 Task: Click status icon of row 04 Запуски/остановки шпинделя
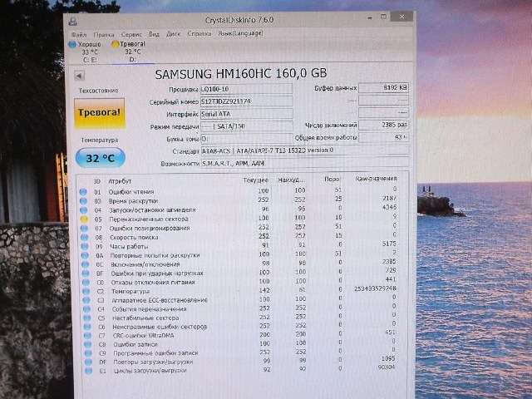coord(84,210)
